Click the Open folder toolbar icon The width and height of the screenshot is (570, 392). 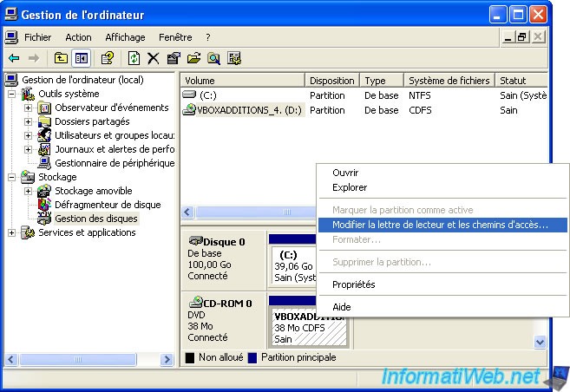point(193,58)
